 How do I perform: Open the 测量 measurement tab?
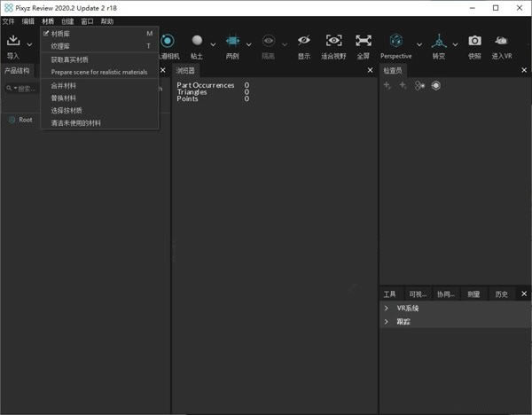tap(473, 294)
